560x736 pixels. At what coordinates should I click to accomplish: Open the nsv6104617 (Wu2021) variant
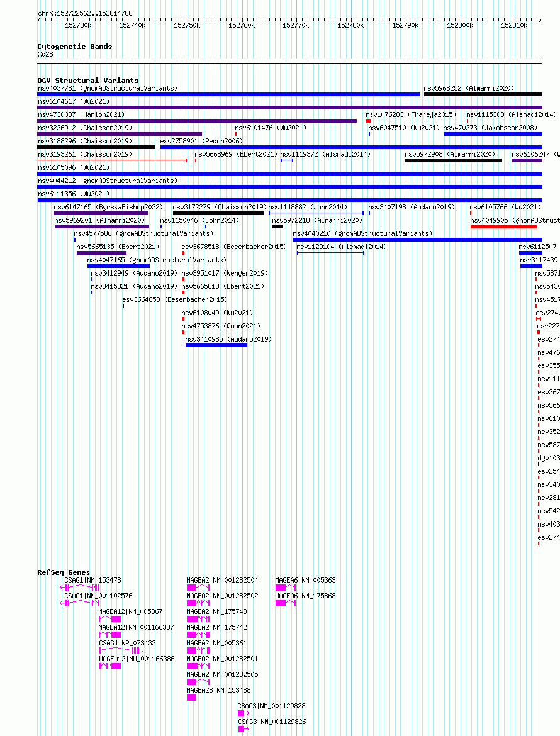click(73, 101)
